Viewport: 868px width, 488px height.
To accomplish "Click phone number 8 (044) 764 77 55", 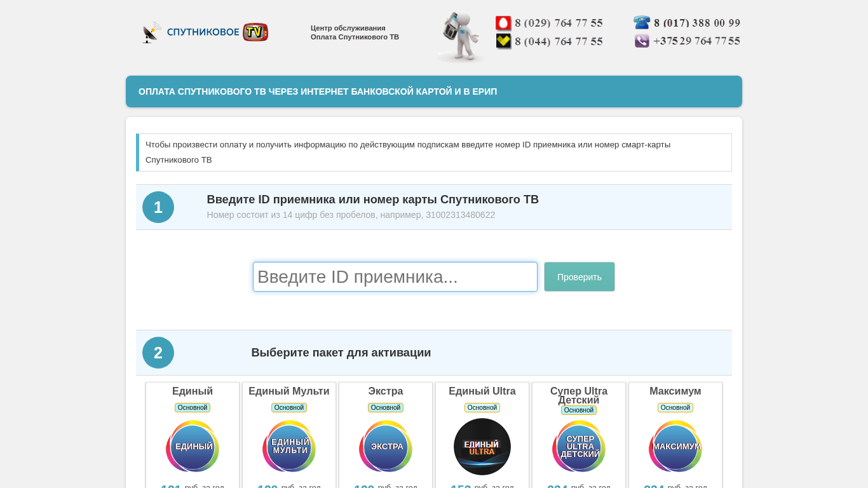I will [559, 42].
